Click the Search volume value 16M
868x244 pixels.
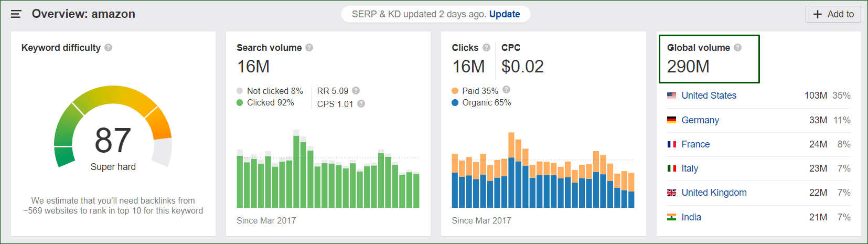[253, 67]
